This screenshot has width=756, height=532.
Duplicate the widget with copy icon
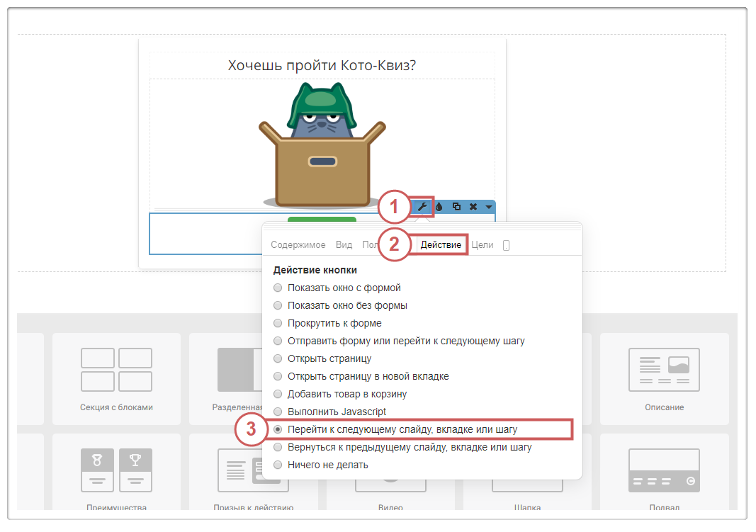point(456,207)
